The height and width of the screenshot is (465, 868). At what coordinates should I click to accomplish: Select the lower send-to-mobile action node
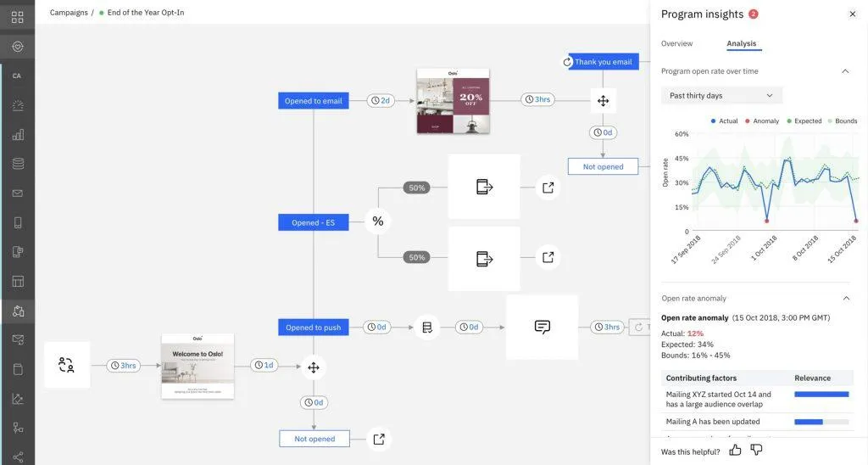484,258
